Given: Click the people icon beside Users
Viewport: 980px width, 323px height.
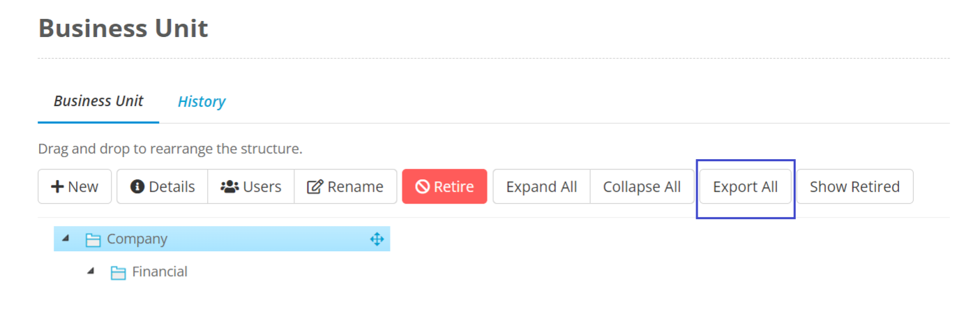Looking at the screenshot, I should coord(229,187).
